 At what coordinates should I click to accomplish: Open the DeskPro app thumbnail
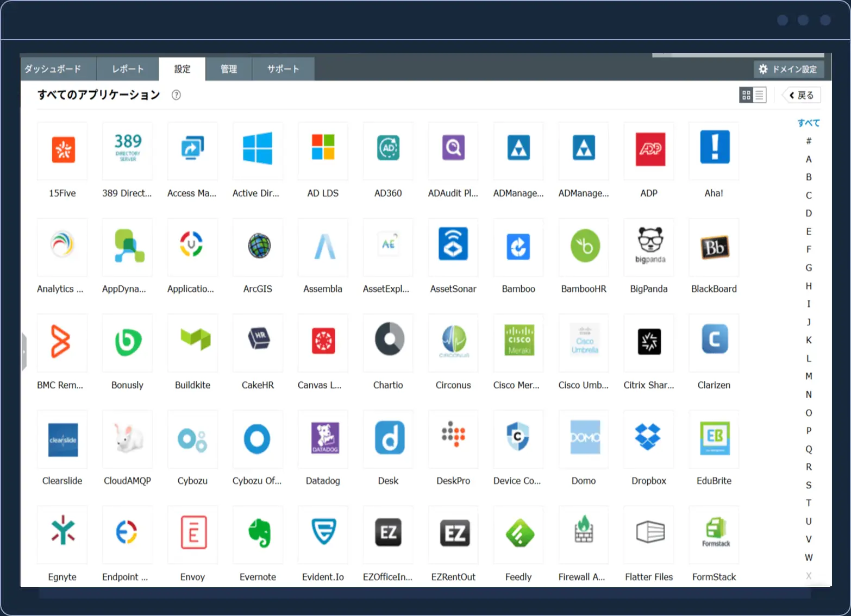click(453, 439)
